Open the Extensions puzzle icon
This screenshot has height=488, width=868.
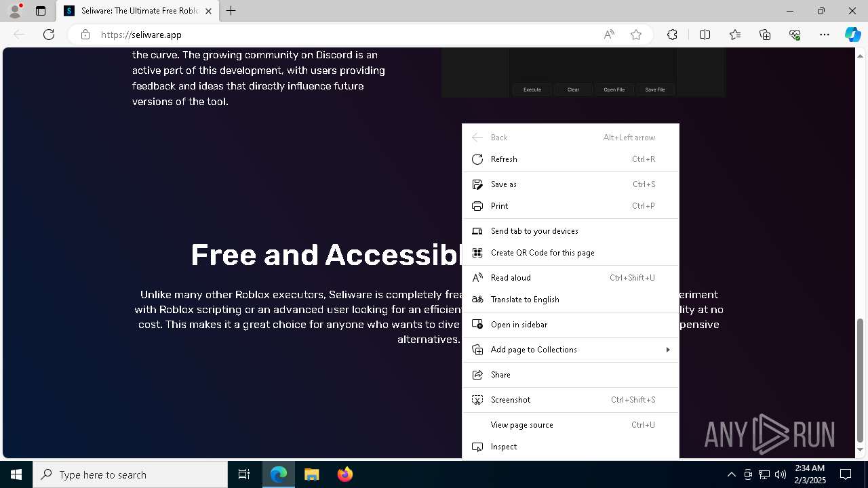click(x=672, y=35)
